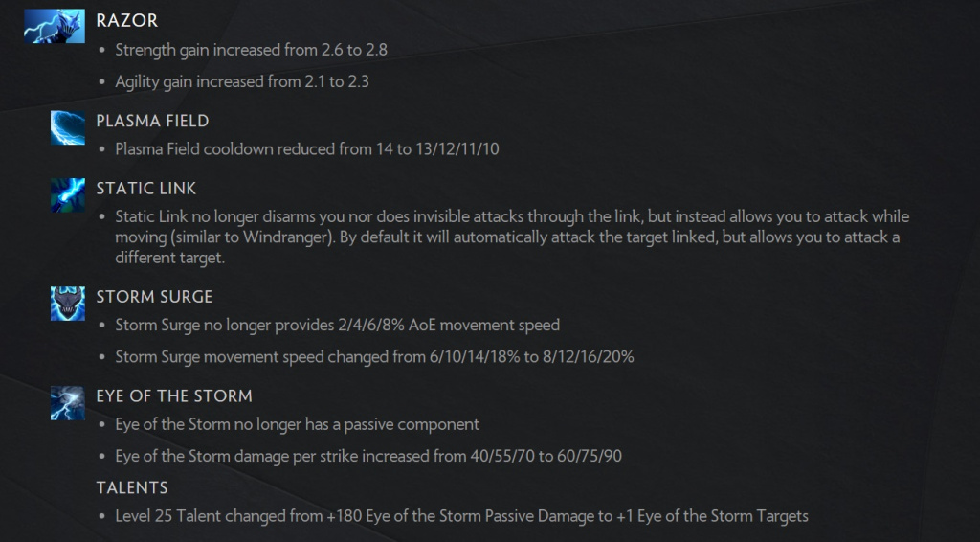
Task: Click the no longer has passive component line
Action: (297, 424)
